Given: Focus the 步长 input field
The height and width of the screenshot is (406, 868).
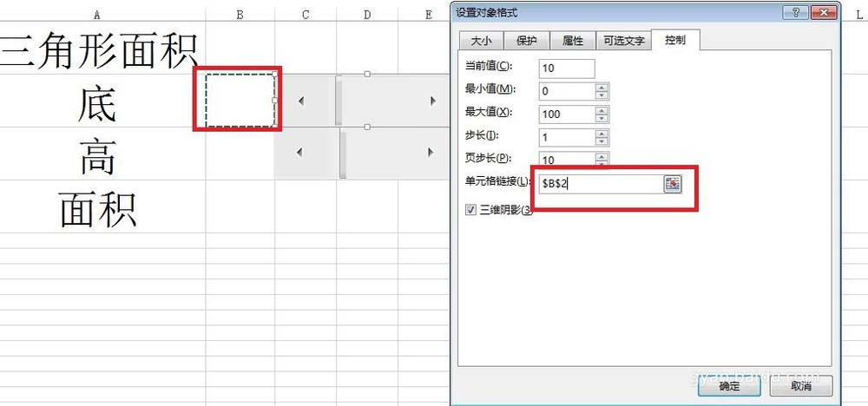Looking at the screenshot, I should coord(567,138).
